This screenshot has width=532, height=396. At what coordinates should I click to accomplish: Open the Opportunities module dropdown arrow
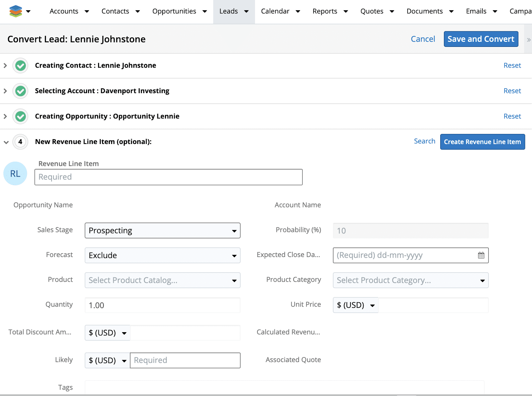(x=205, y=11)
